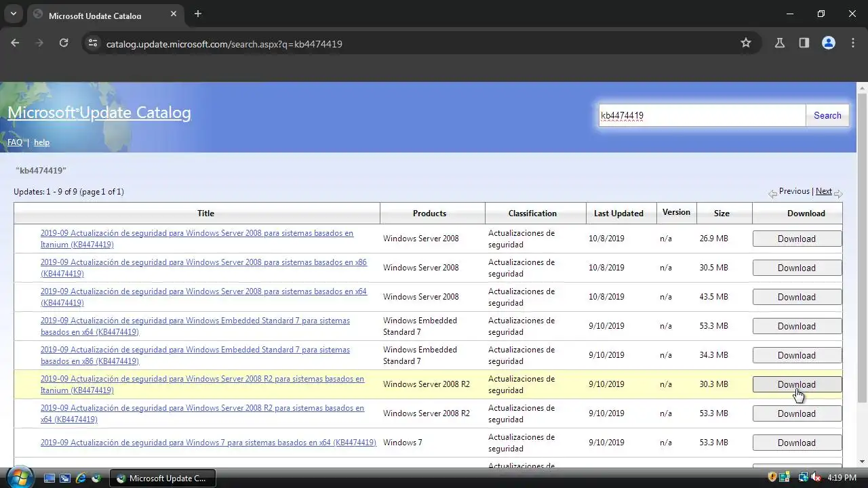Go to Next results page
The height and width of the screenshot is (488, 868).
824,191
